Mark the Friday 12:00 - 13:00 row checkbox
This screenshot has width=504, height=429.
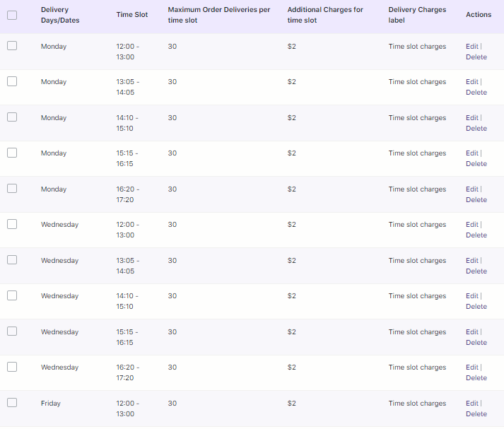[x=12, y=402]
